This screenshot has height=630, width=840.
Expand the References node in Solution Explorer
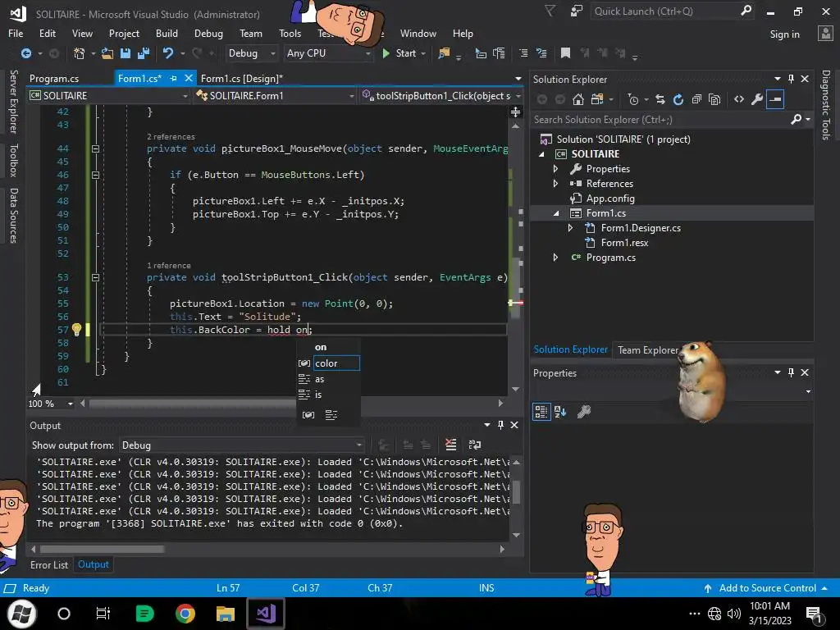pos(555,183)
